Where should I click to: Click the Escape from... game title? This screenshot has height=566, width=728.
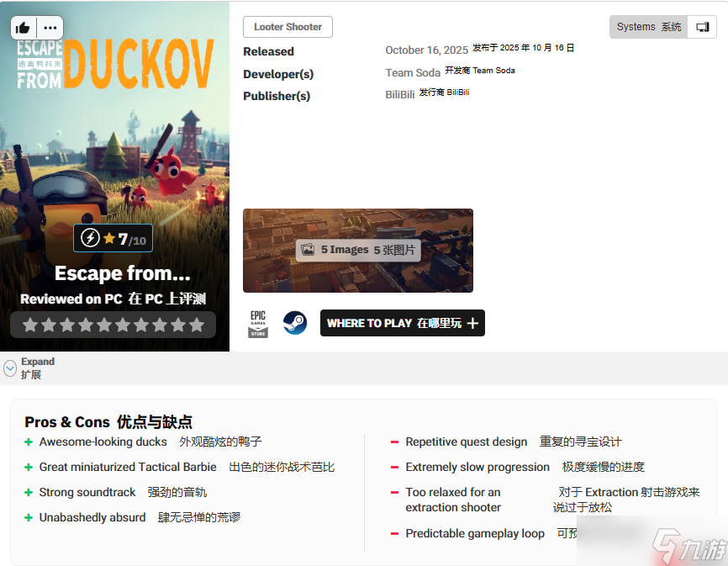tap(122, 273)
